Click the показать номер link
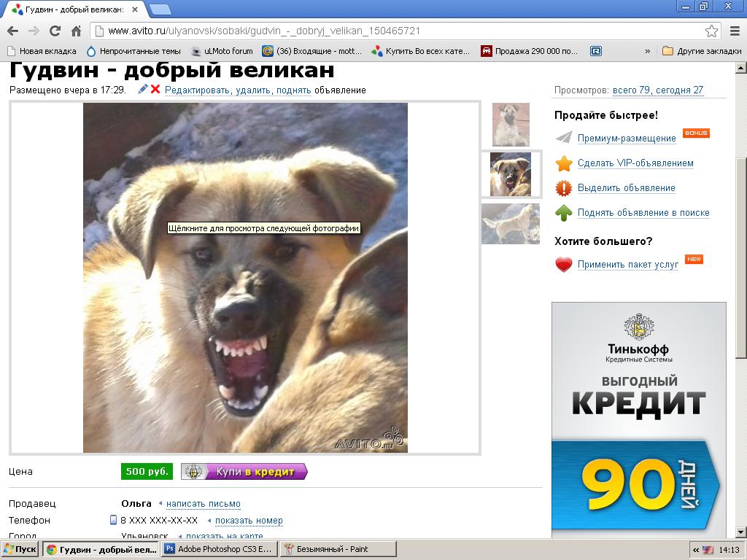This screenshot has height=560, width=747. [x=249, y=521]
